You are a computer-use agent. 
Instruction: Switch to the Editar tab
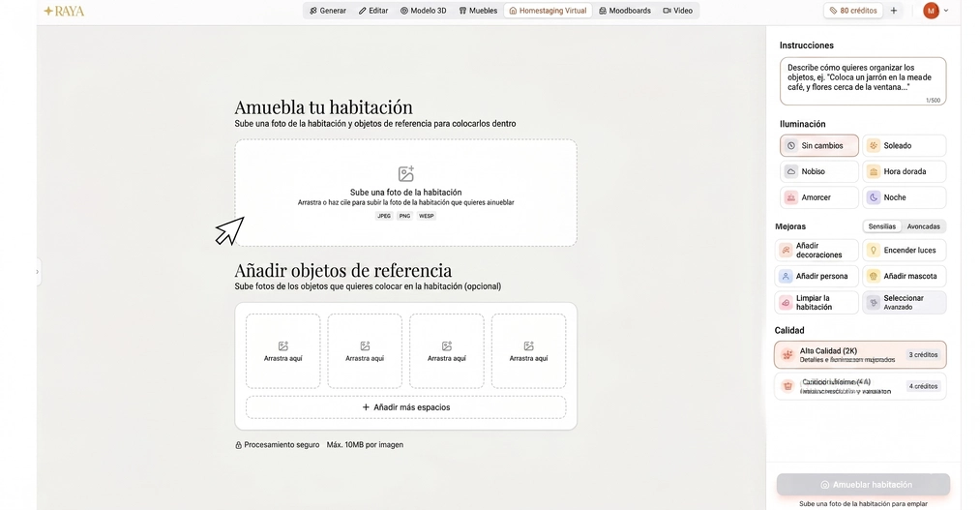pos(373,11)
